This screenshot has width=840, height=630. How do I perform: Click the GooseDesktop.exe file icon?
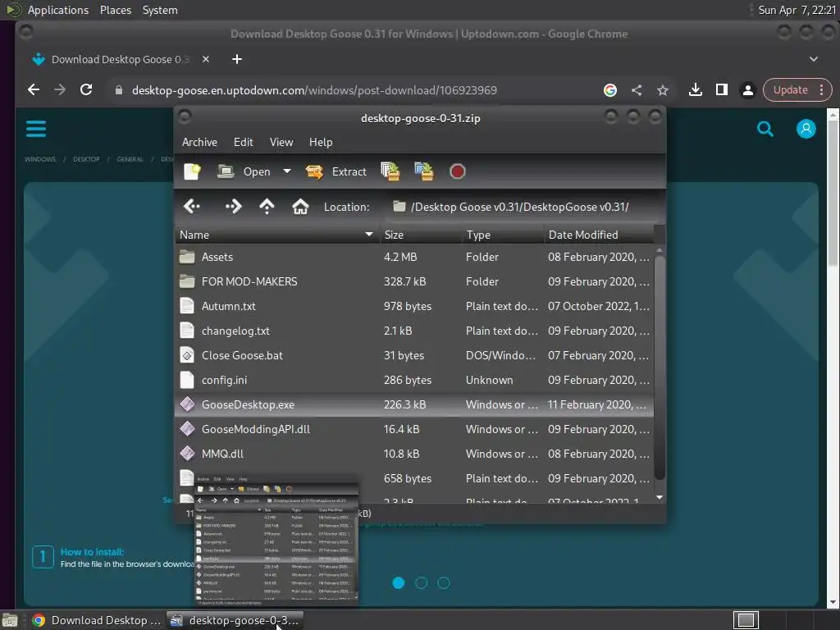(187, 404)
